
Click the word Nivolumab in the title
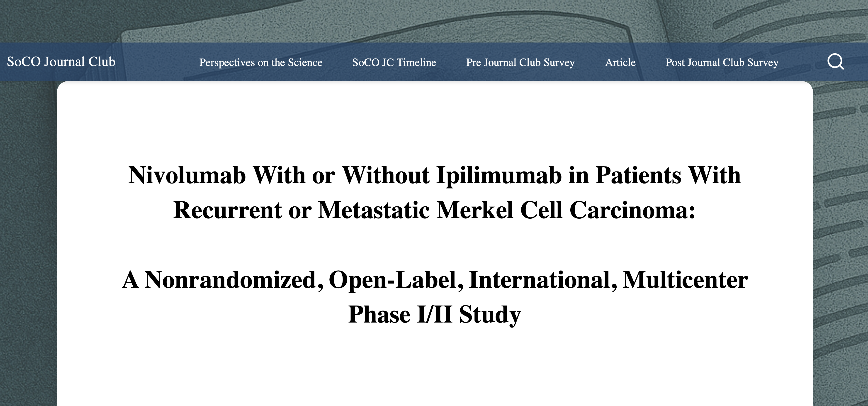187,175
